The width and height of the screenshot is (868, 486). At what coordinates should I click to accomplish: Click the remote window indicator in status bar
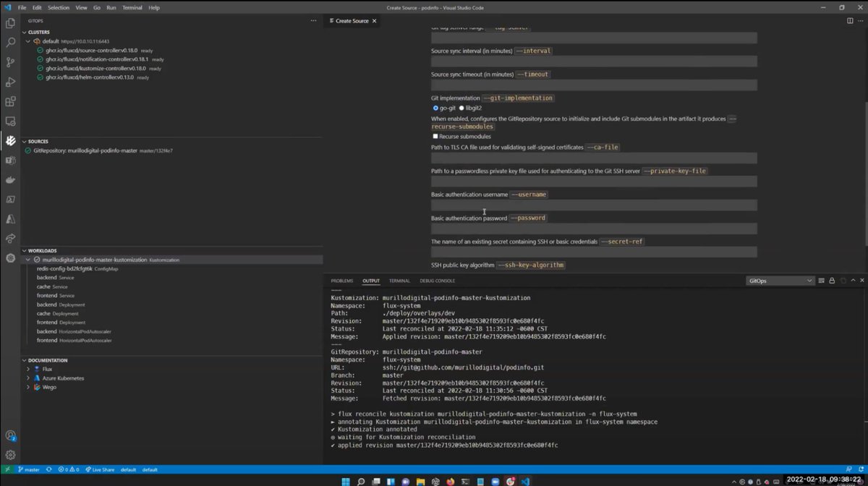(x=7, y=469)
